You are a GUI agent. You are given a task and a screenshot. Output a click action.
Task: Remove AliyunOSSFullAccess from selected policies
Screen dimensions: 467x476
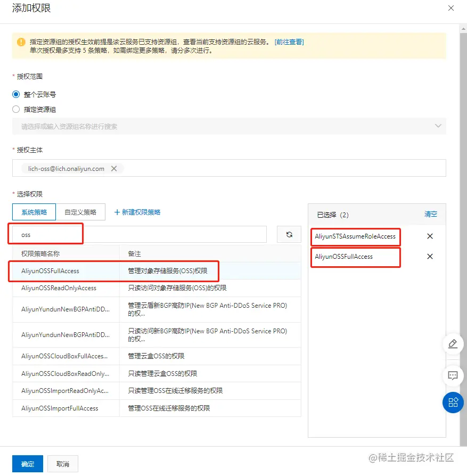(x=430, y=257)
